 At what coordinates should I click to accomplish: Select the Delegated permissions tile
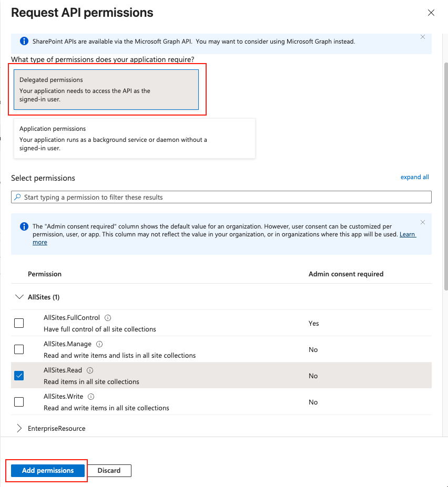(x=107, y=89)
